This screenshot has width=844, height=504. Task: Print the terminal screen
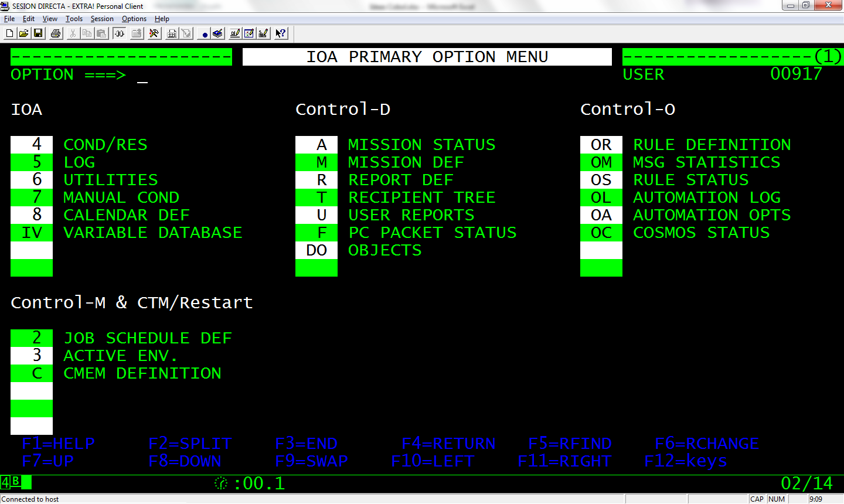tap(56, 33)
